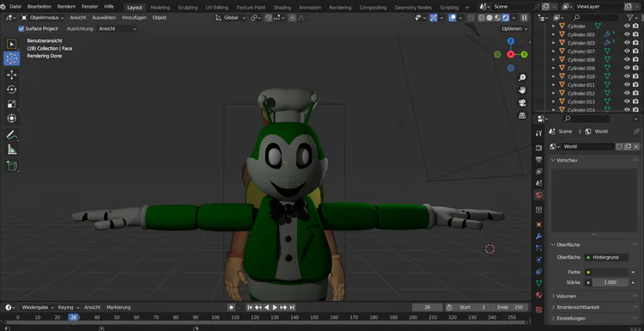Open the Modifiers wrench tab
Viewport: 644px width, 331px height.
539,236
